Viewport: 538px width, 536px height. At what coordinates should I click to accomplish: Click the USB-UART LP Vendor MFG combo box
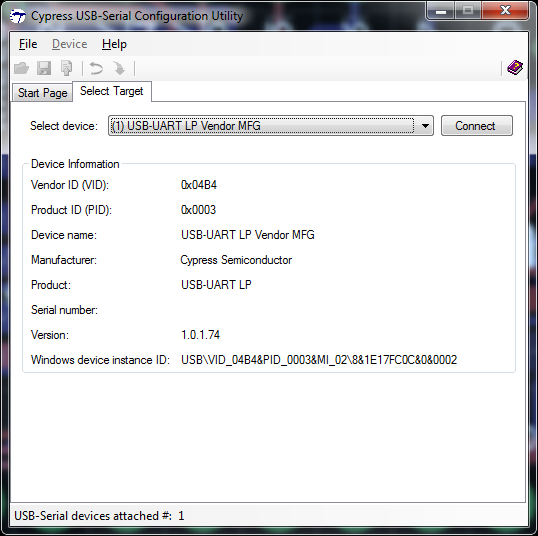click(271, 126)
